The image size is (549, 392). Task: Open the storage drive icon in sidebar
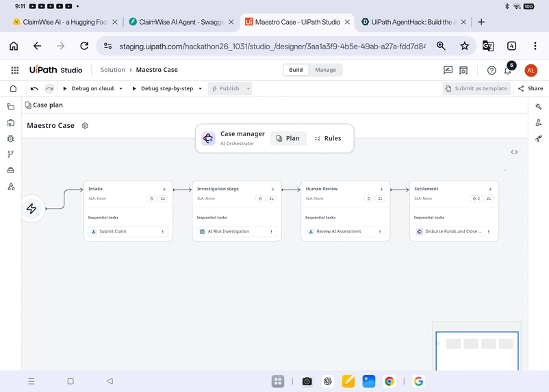[10, 170]
